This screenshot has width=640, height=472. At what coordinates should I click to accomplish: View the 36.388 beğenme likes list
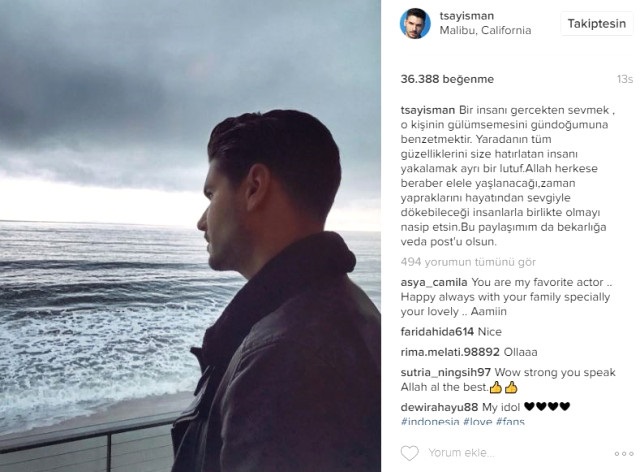pos(447,79)
